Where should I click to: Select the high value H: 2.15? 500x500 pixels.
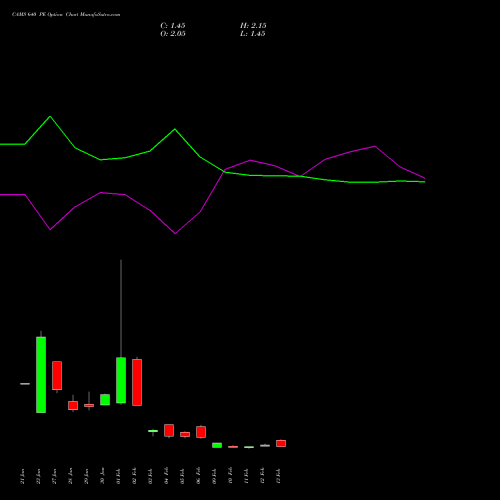(253, 26)
